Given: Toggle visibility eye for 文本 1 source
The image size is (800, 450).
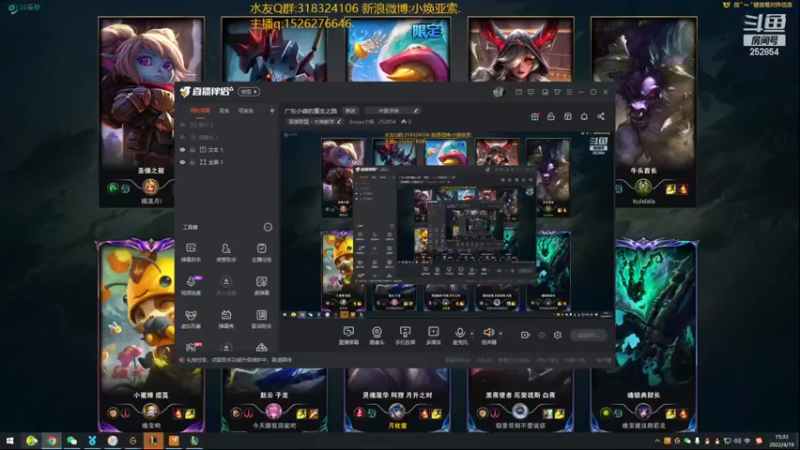Looking at the screenshot, I should pos(182,149).
